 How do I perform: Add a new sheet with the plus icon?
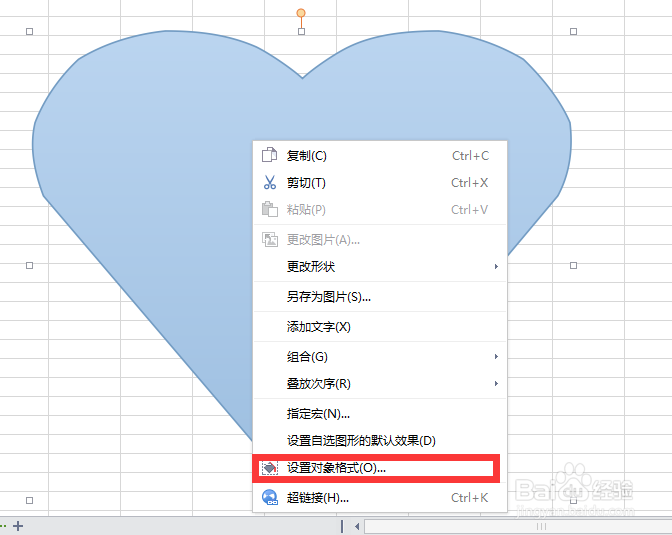coord(18,526)
